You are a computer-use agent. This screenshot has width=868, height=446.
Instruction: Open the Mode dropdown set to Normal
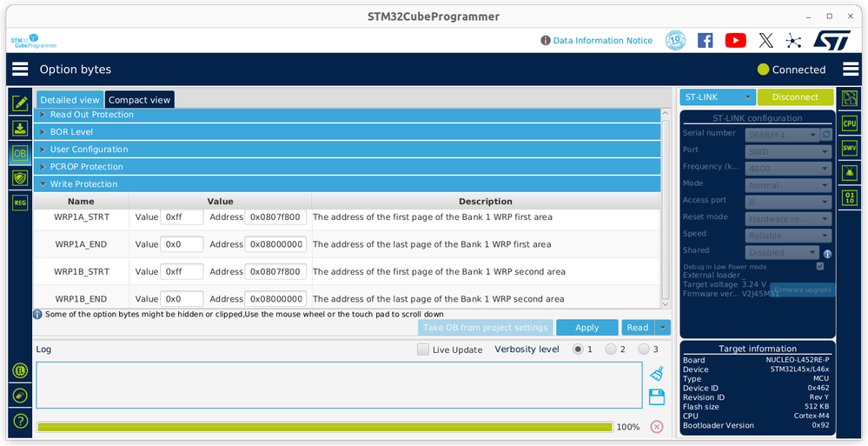tap(788, 185)
